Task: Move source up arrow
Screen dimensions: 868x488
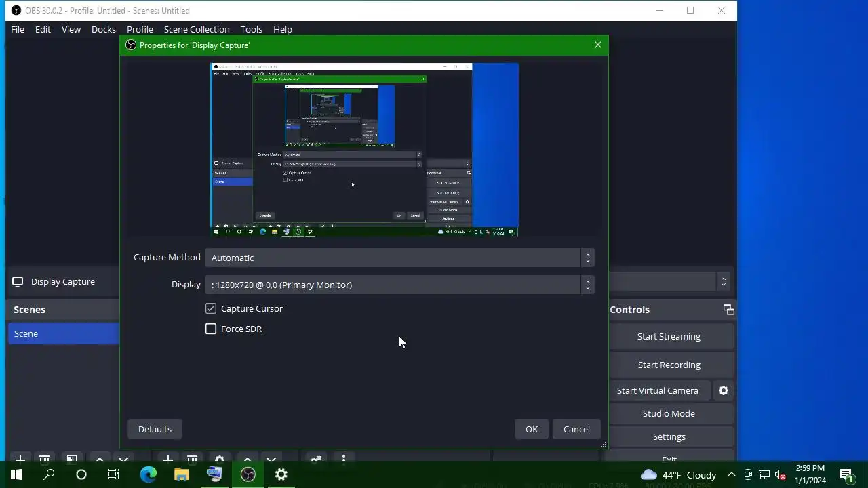Action: pyautogui.click(x=247, y=459)
